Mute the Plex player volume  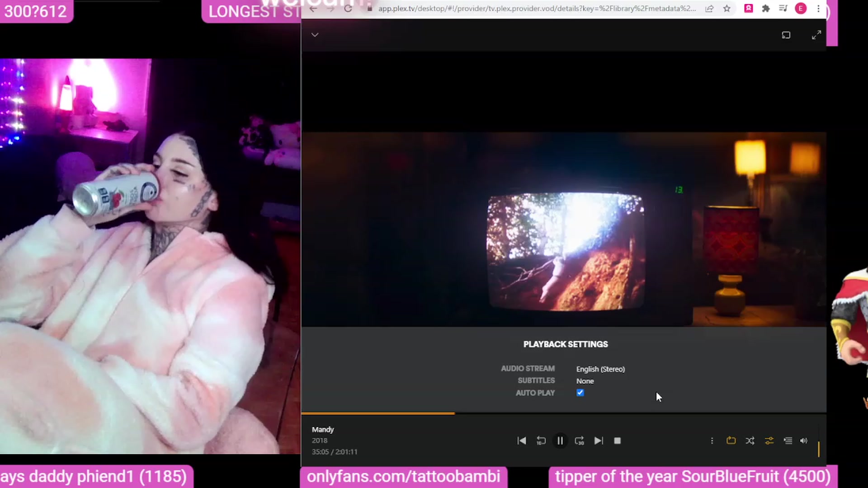click(x=803, y=441)
